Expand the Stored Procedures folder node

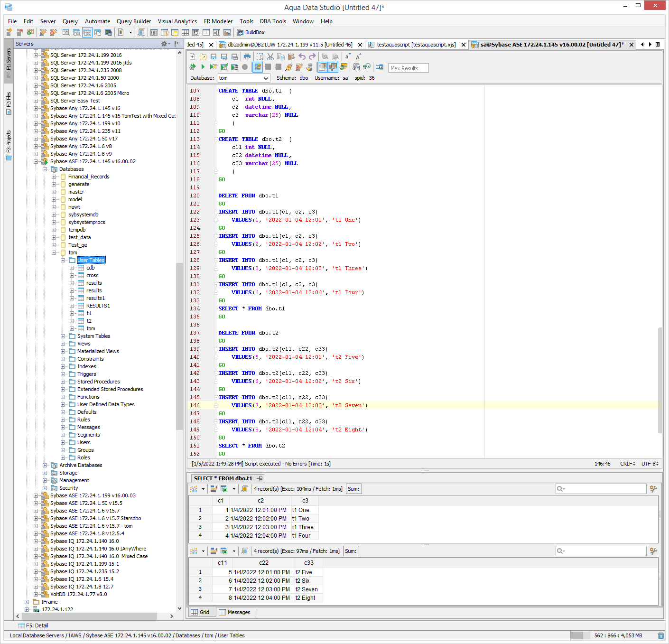(63, 382)
